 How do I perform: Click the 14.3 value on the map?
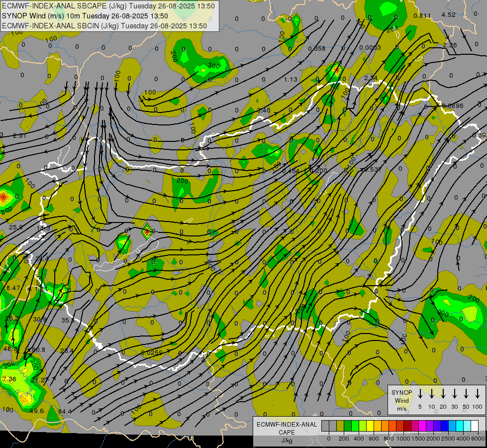point(43,228)
